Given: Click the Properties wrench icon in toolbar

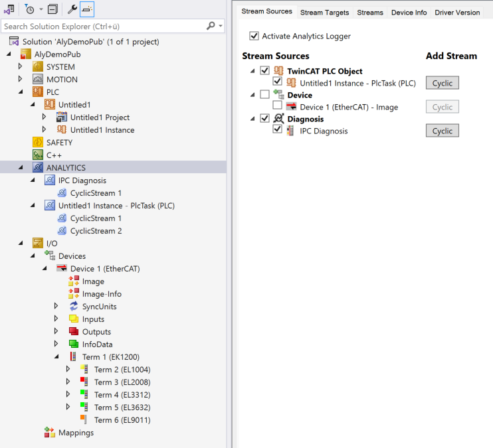Looking at the screenshot, I should [x=72, y=9].
